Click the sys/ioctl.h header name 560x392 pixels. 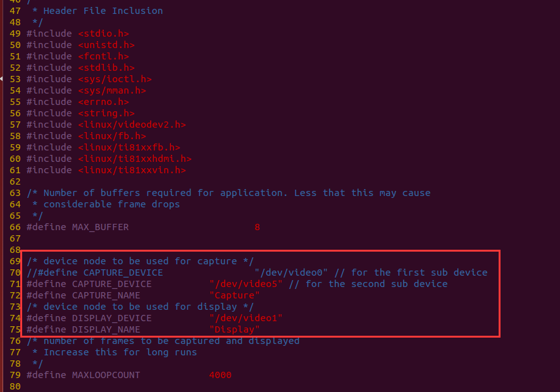(x=115, y=79)
